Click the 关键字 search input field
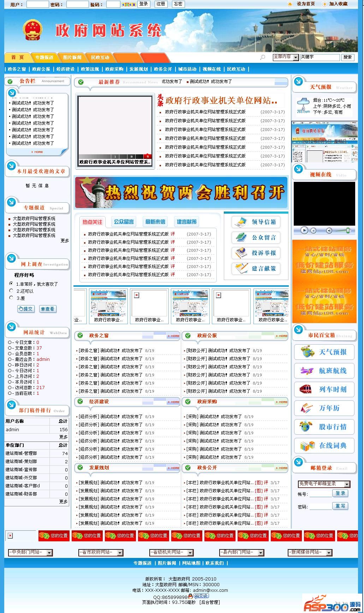Screen dimensions: 364x613 pyautogui.click(x=320, y=57)
